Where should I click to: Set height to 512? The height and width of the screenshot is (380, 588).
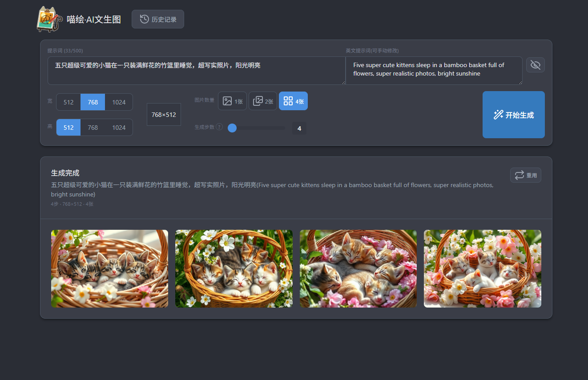68,127
